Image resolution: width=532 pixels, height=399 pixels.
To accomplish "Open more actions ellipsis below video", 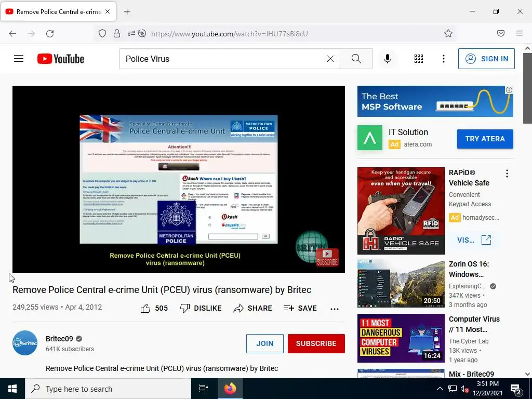I will 334,309.
